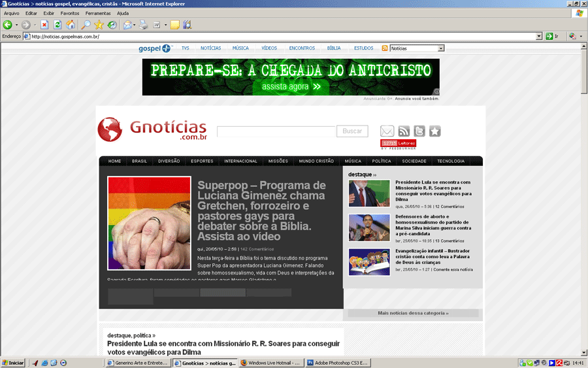Select the MUNDO CRISTÃO navigation tab

(x=316, y=161)
